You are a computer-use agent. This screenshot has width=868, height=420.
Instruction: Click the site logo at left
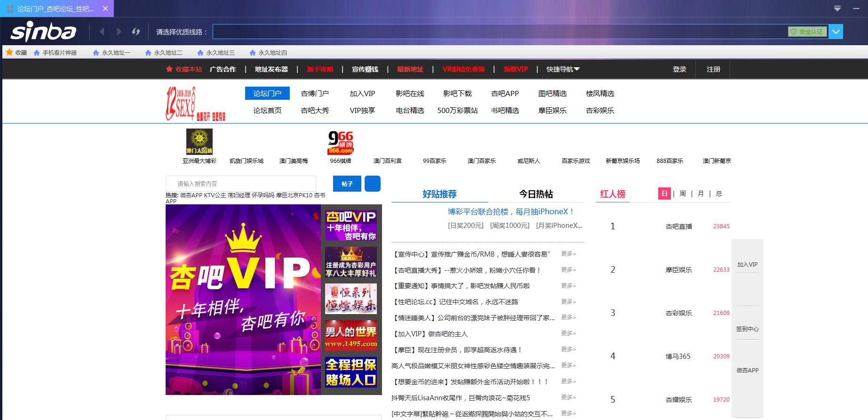[196, 103]
